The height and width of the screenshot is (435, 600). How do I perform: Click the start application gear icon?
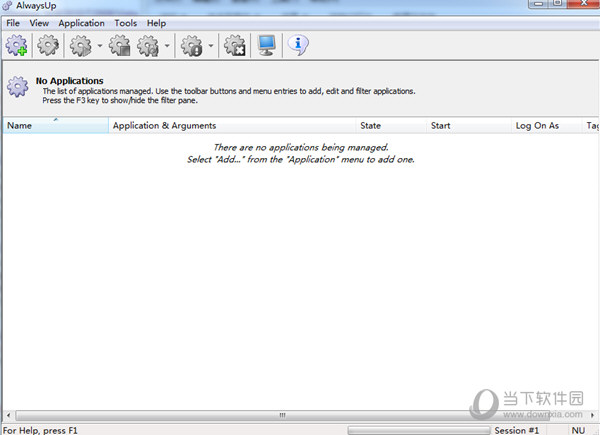tap(80, 45)
